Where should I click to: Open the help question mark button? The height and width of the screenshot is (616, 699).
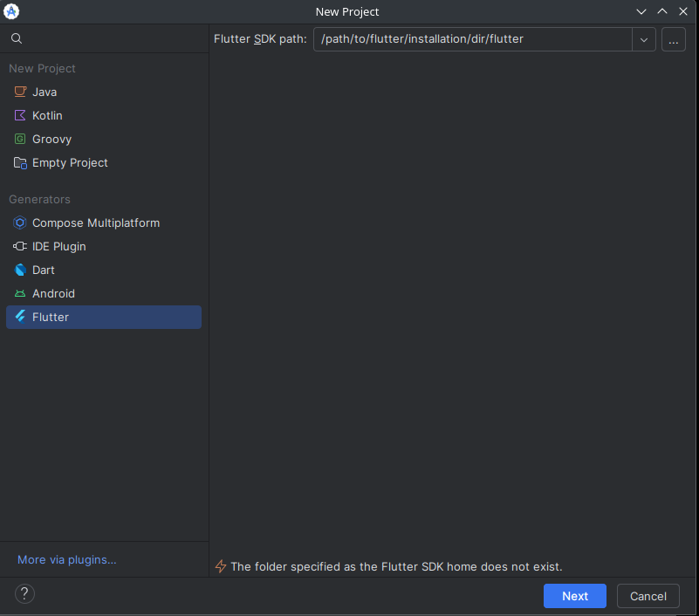25,593
